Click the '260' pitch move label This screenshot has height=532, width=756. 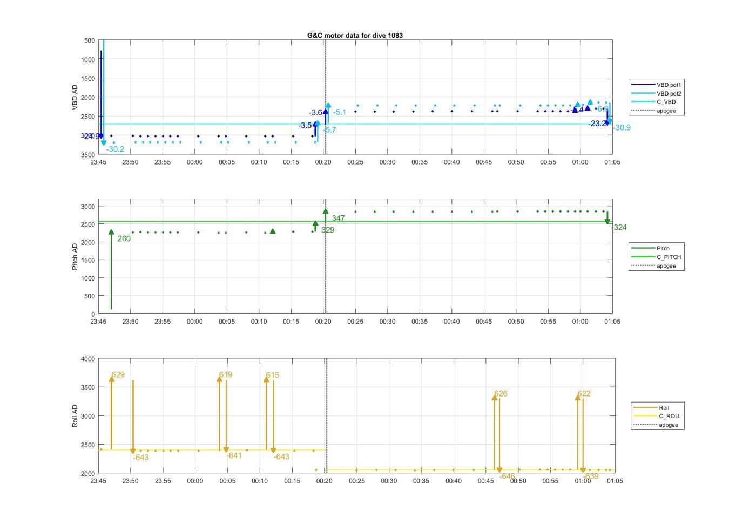tap(124, 239)
